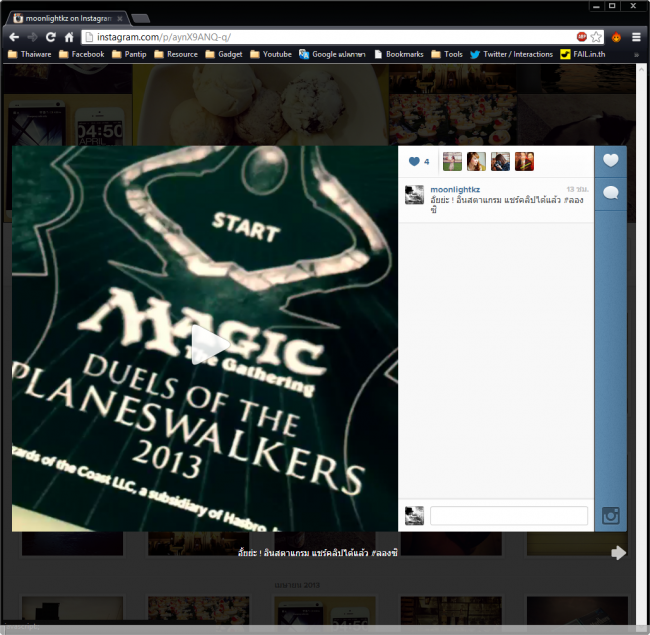Go to the browser Home page

pos(69,37)
